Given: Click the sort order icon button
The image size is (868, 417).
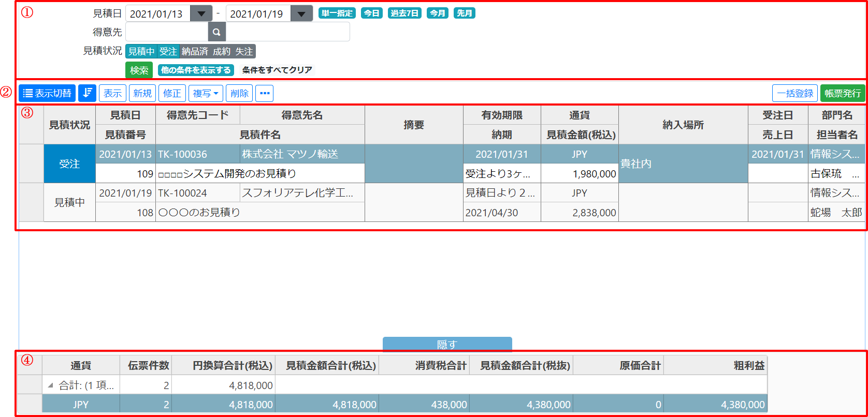Looking at the screenshot, I should pos(87,93).
